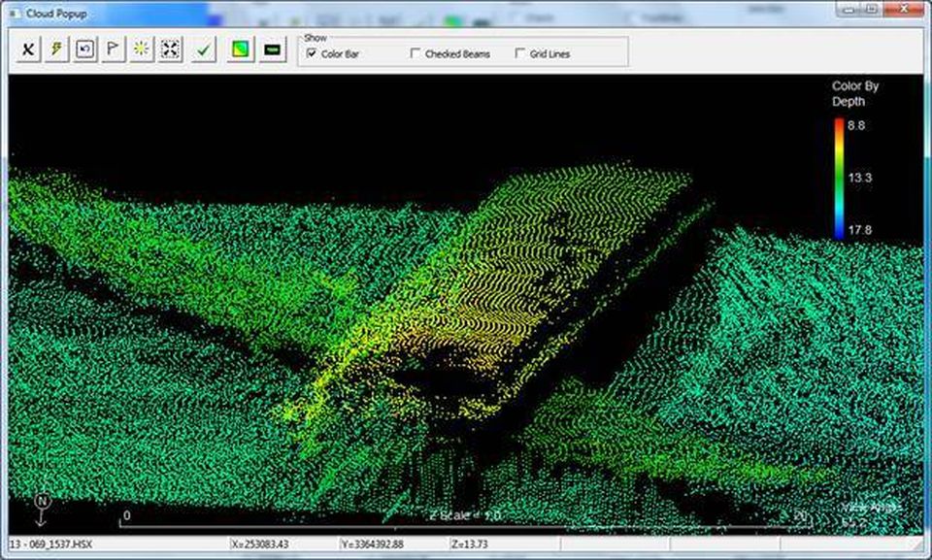Uncheck the Color Bar checkbox
The width and height of the screenshot is (932, 560).
[312, 54]
